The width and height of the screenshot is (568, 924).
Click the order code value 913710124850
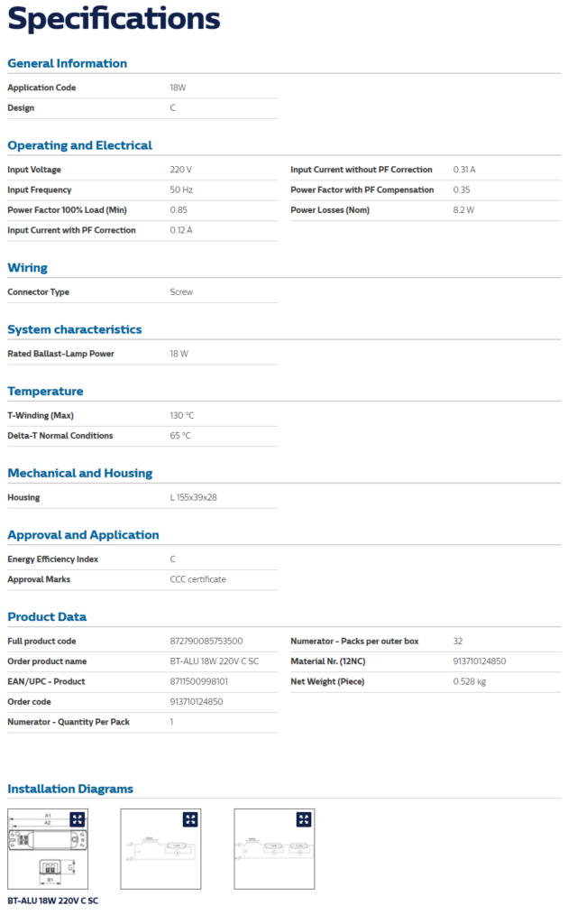197,701
